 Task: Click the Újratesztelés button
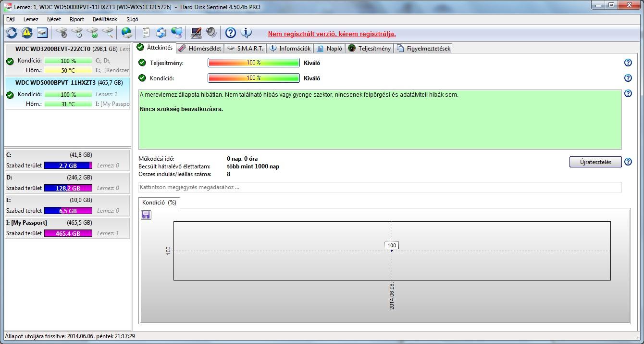pos(595,162)
